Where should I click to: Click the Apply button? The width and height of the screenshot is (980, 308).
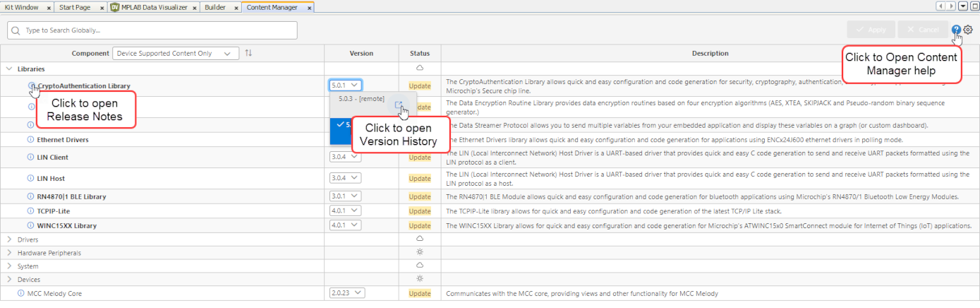871,30
